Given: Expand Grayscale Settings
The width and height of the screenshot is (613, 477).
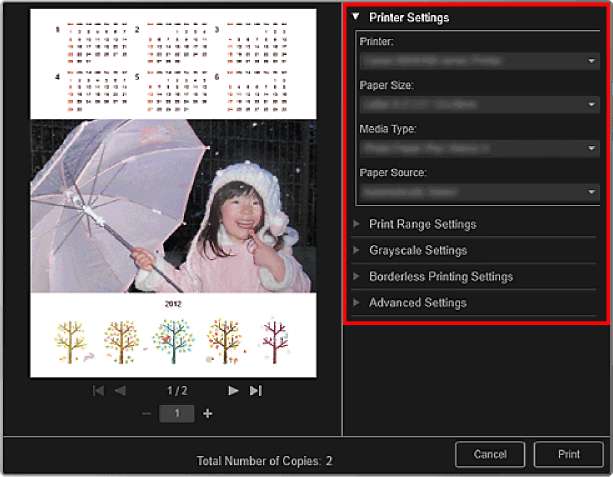Looking at the screenshot, I should click(417, 250).
